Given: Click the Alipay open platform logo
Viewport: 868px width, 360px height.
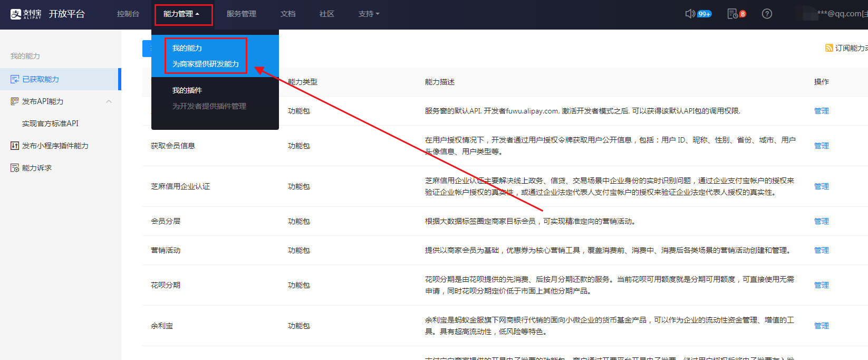Looking at the screenshot, I should click(x=47, y=14).
